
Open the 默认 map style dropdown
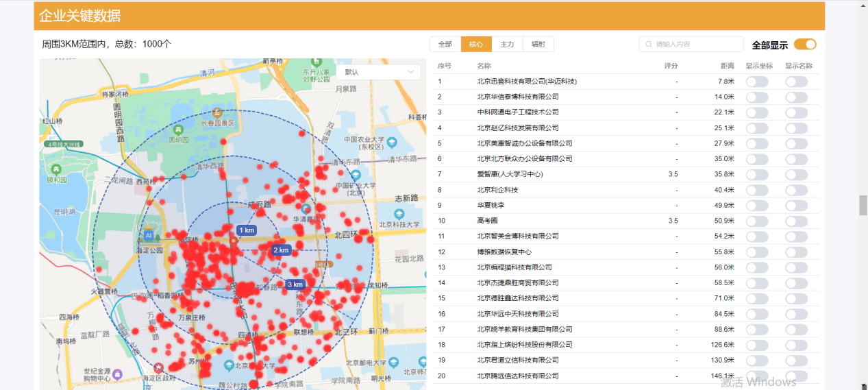pos(378,72)
